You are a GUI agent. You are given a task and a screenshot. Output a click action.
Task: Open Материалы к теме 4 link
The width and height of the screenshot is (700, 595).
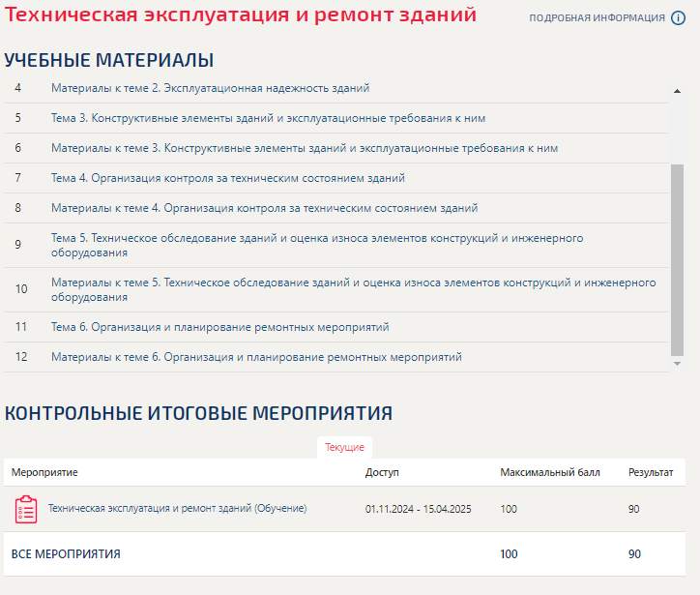264,208
